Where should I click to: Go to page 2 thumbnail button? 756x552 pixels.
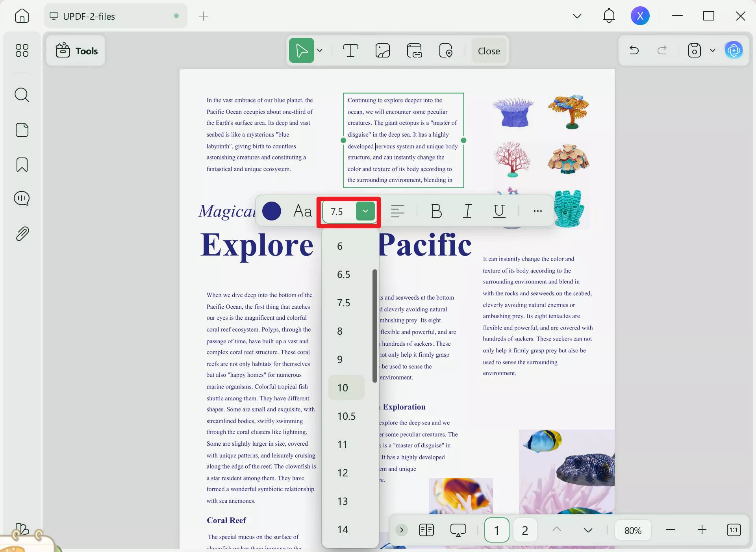click(x=524, y=530)
